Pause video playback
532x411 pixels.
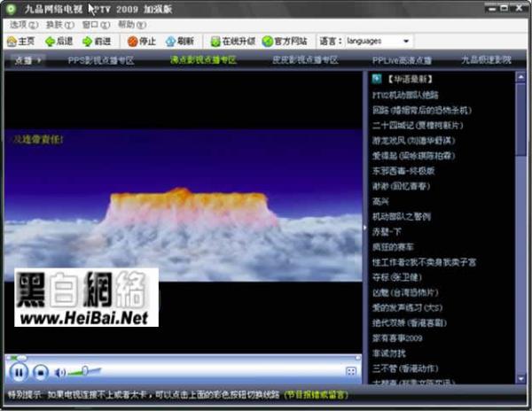click(19, 372)
